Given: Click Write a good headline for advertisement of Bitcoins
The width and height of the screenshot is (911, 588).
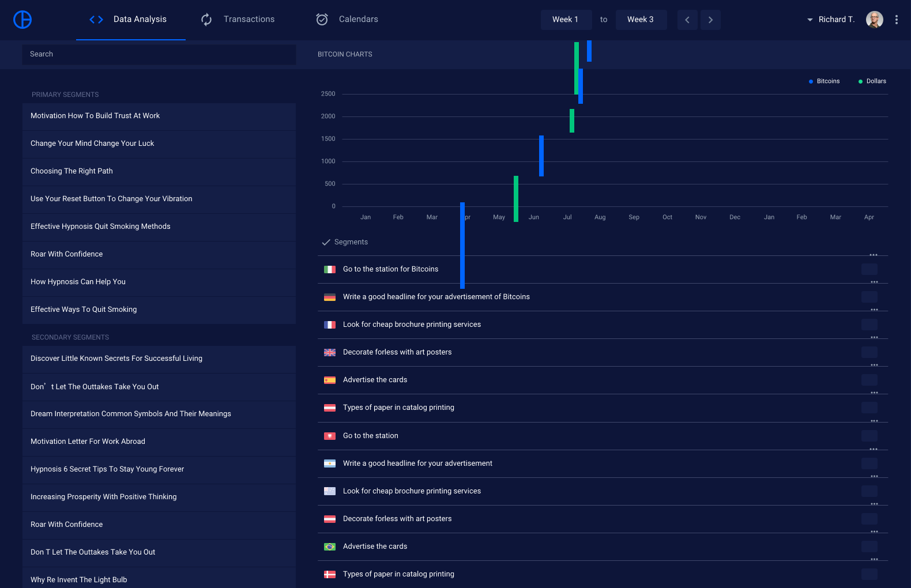Looking at the screenshot, I should (x=436, y=297).
